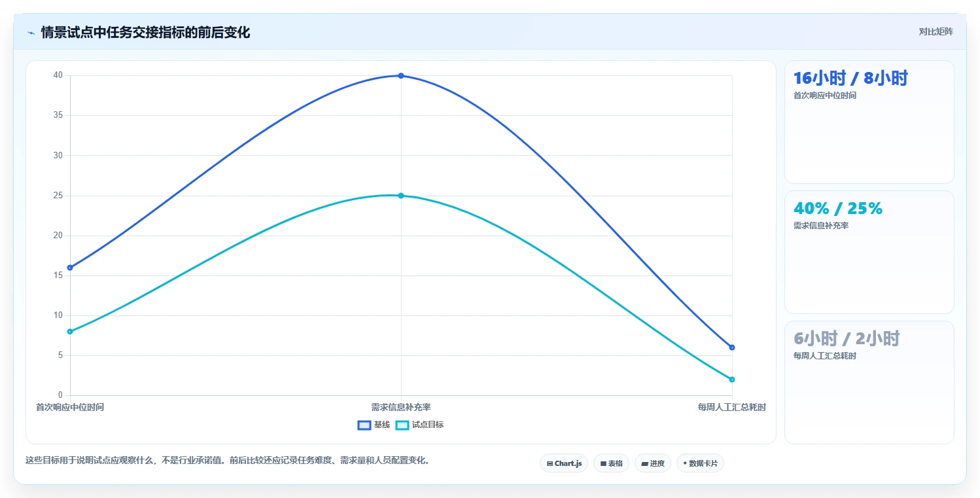Click the lightning icon beside the title
Image resolution: width=980 pixels, height=498 pixels.
(31, 33)
